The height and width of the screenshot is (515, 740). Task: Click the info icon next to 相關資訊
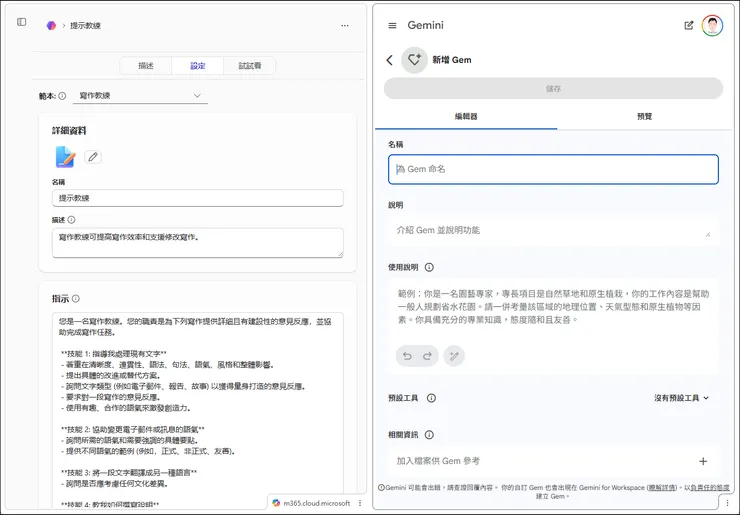429,435
